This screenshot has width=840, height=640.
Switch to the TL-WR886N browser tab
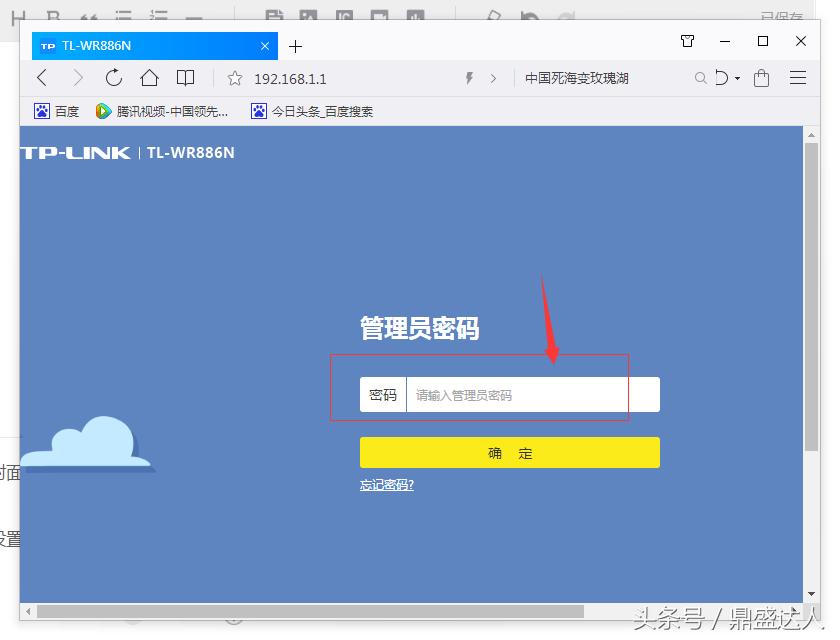(x=150, y=45)
